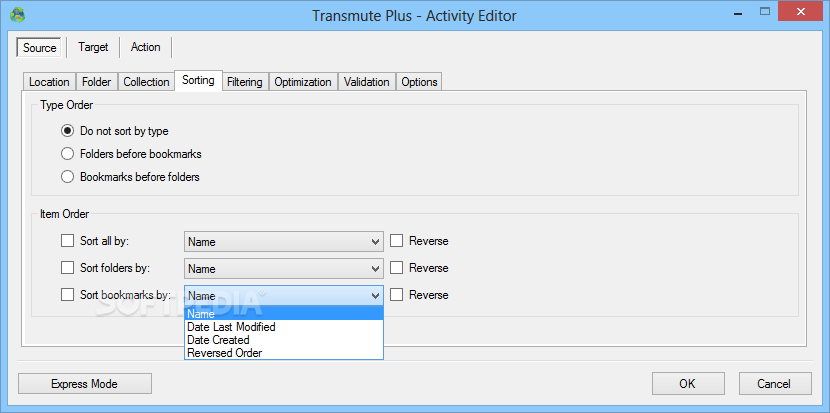Viewport: 830px width, 413px height.
Task: Tick Reverse checkbox for Sort all by
Action: coord(396,241)
